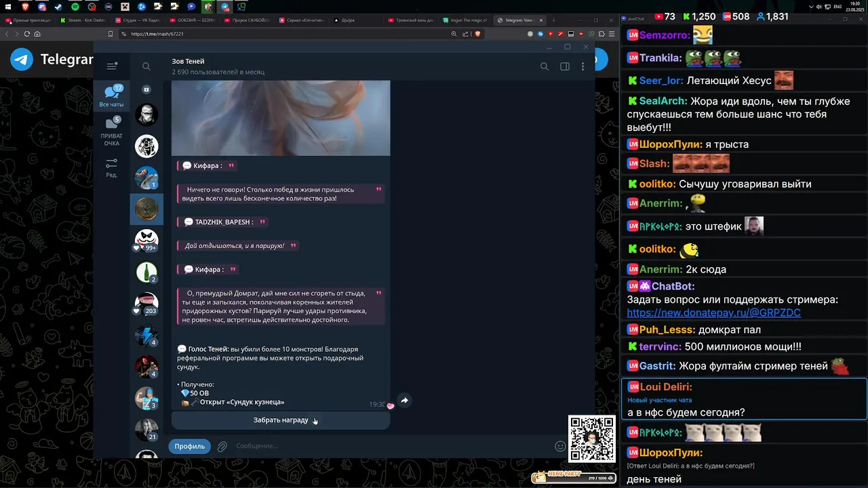Click the heart reaction beside the message time

pyautogui.click(x=391, y=405)
